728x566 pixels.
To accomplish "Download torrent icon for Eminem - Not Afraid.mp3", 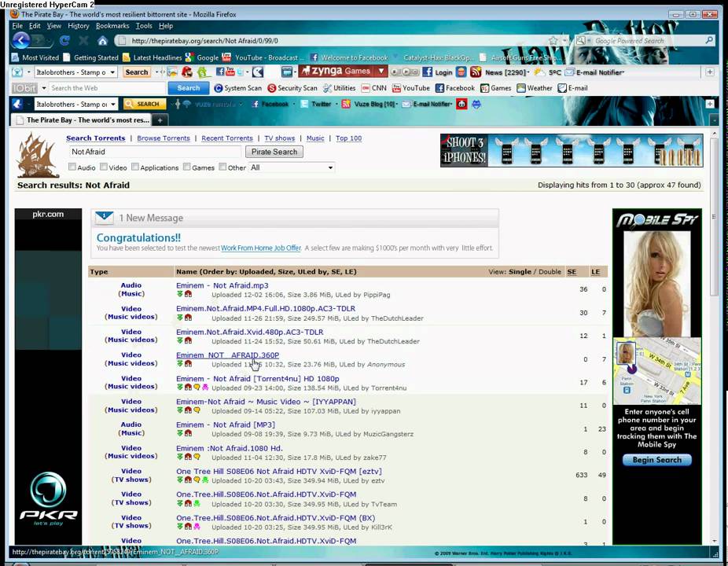I will pyautogui.click(x=180, y=294).
